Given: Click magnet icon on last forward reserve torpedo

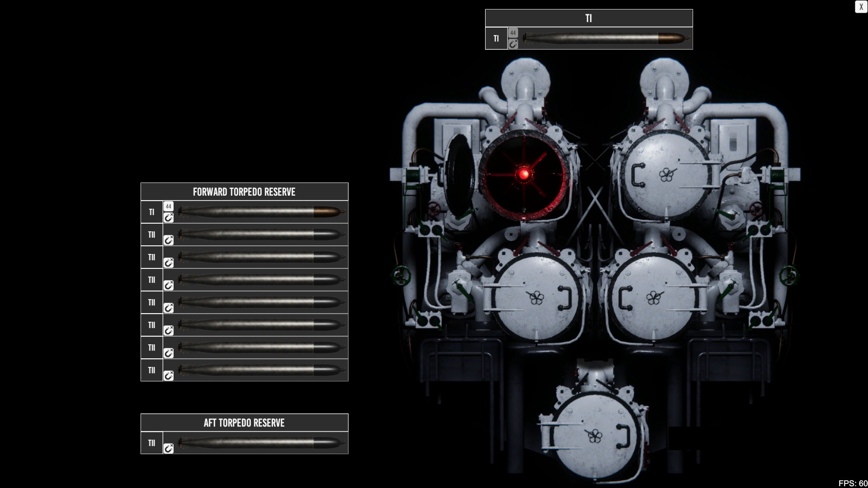Looking at the screenshot, I should 169,375.
